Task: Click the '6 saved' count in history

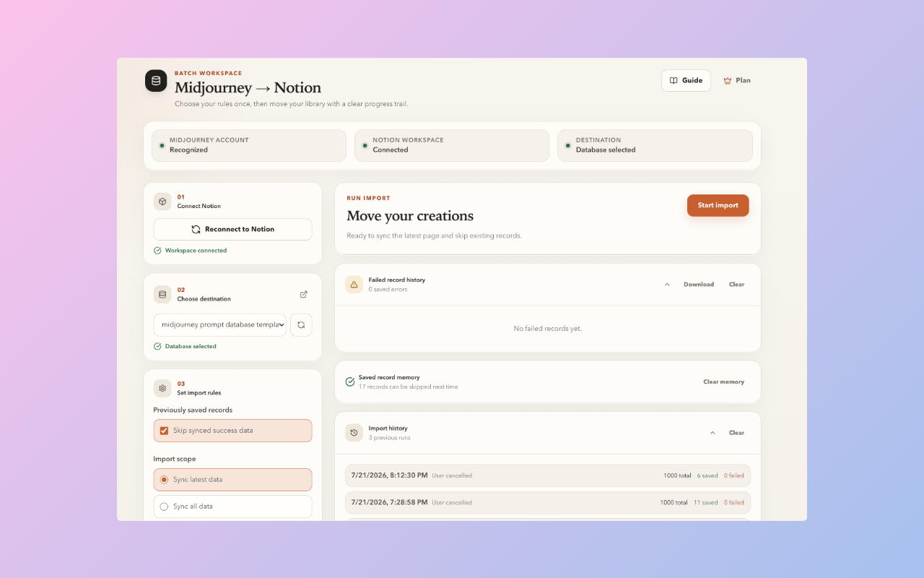Action: pyautogui.click(x=707, y=476)
